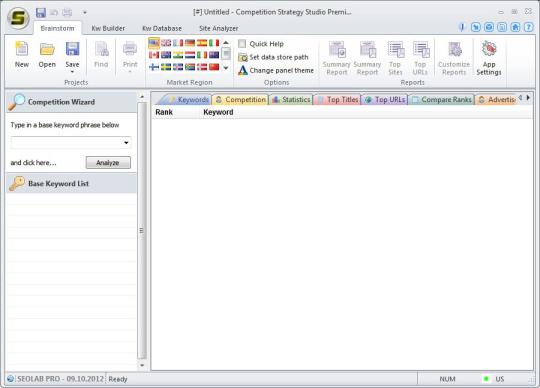Screen dimensions: 540x388
Task: Select the Brainstorm ribbon tab
Action: [x=58, y=28]
